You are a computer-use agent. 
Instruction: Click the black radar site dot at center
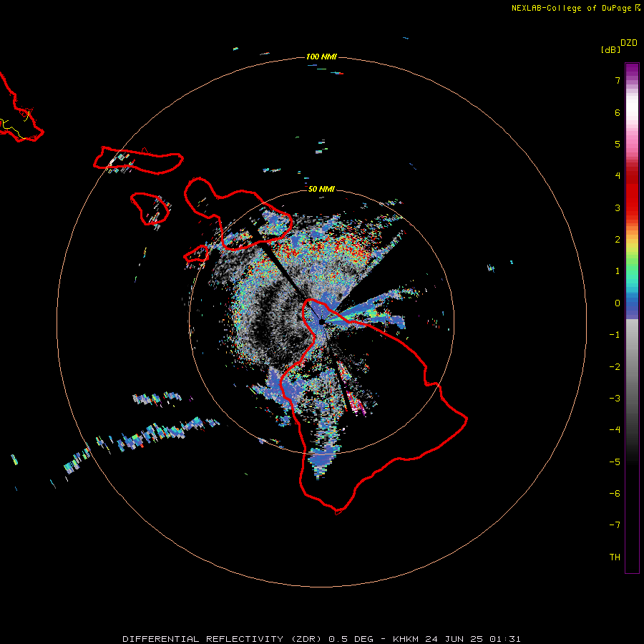pyautogui.click(x=322, y=321)
